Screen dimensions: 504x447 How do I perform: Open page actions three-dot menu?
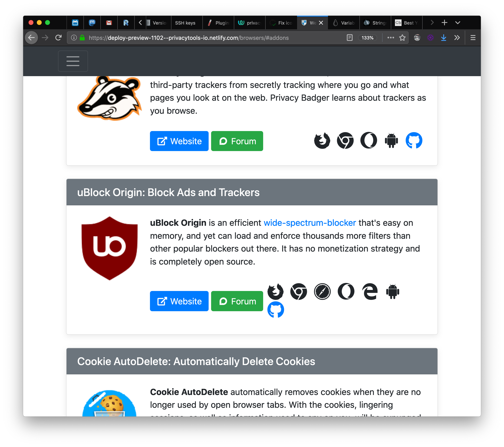click(391, 38)
